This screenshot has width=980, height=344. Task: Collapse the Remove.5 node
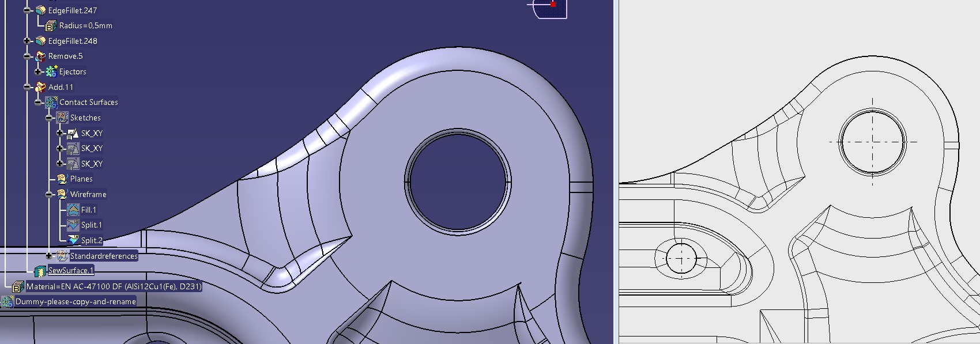[27, 56]
